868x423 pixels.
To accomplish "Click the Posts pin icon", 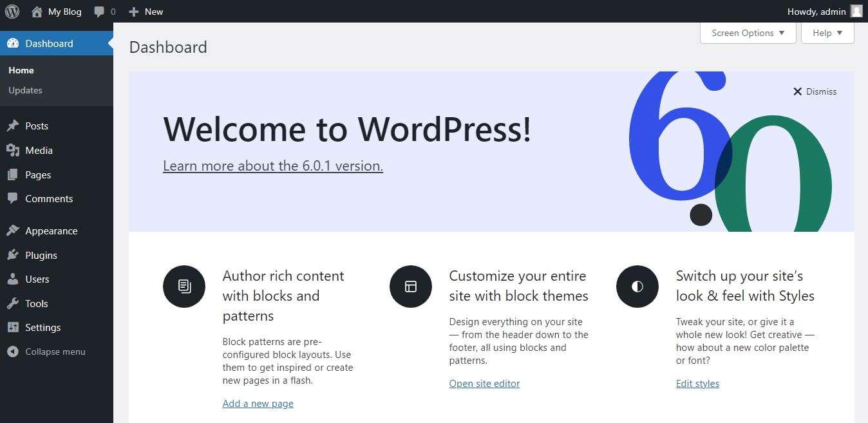I will 13,126.
